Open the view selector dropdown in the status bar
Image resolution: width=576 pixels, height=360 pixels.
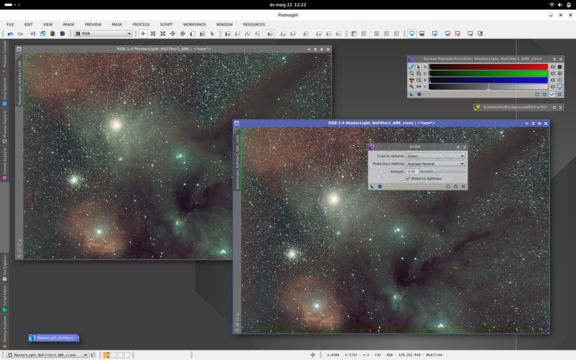click(48, 355)
